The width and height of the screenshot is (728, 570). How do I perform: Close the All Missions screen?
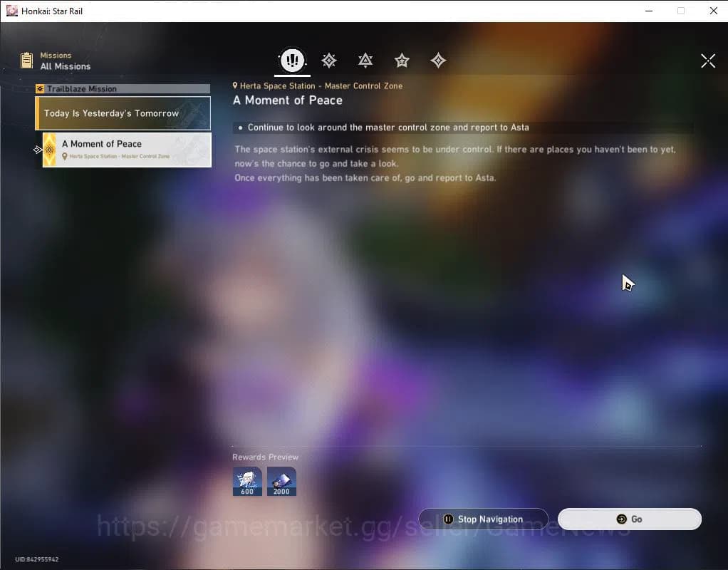pyautogui.click(x=707, y=61)
